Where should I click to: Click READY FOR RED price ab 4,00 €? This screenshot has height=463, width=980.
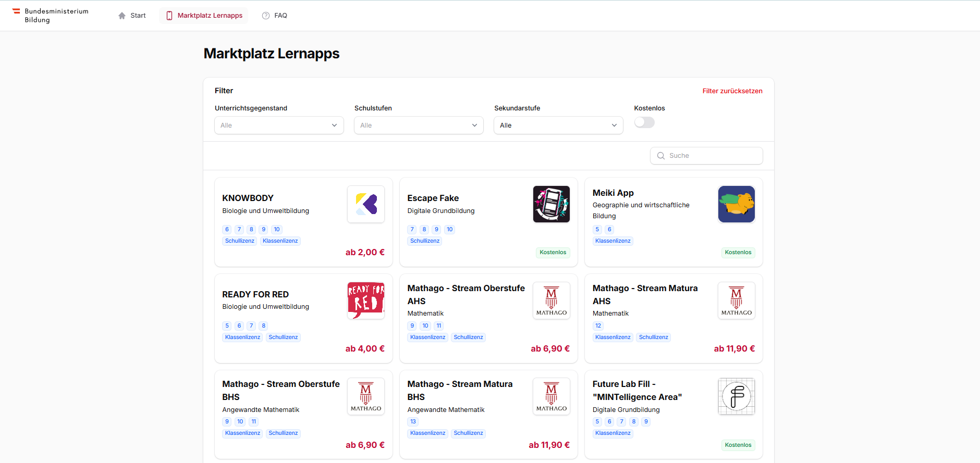(365, 349)
